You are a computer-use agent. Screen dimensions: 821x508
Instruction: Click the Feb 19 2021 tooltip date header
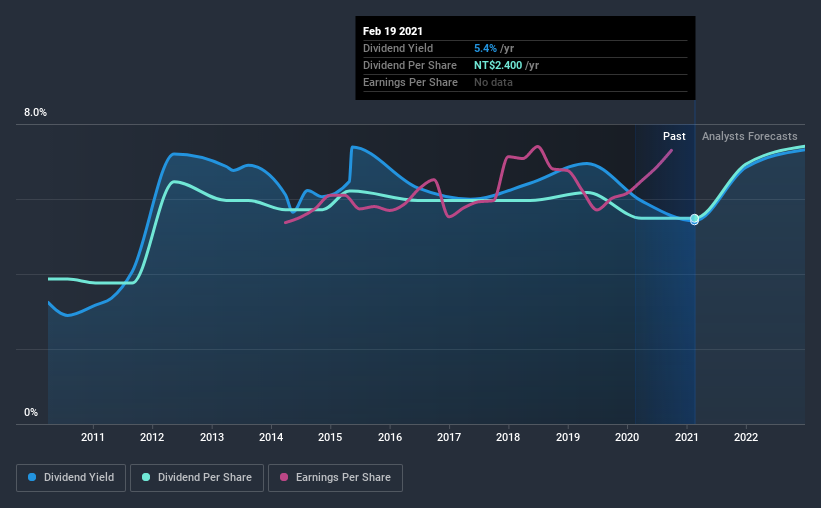(393, 31)
